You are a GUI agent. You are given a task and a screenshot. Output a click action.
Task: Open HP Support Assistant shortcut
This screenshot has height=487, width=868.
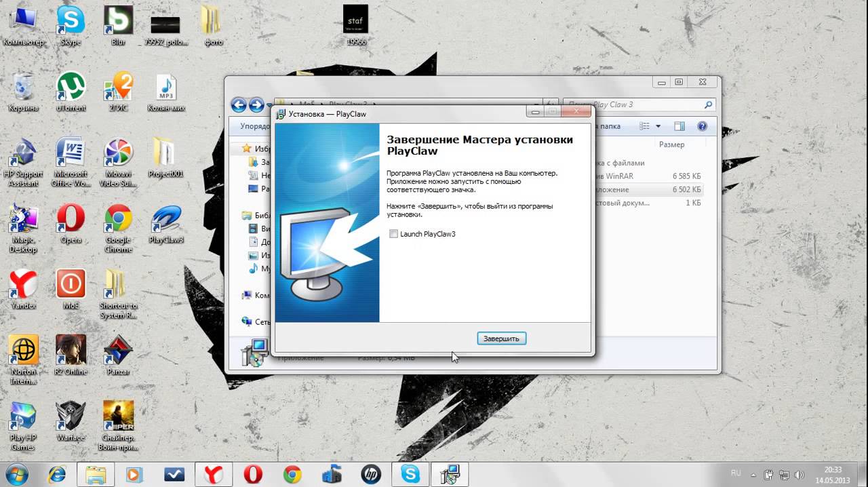pos(23,163)
